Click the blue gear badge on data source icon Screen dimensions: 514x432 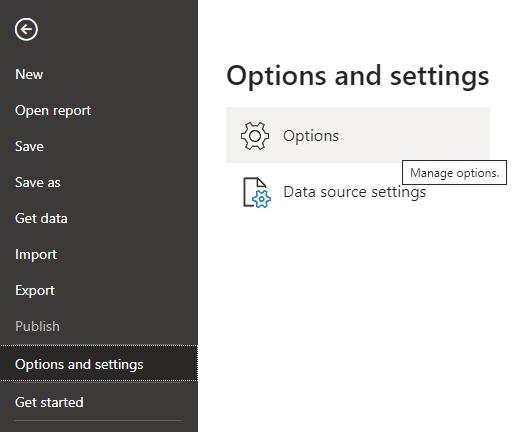262,199
